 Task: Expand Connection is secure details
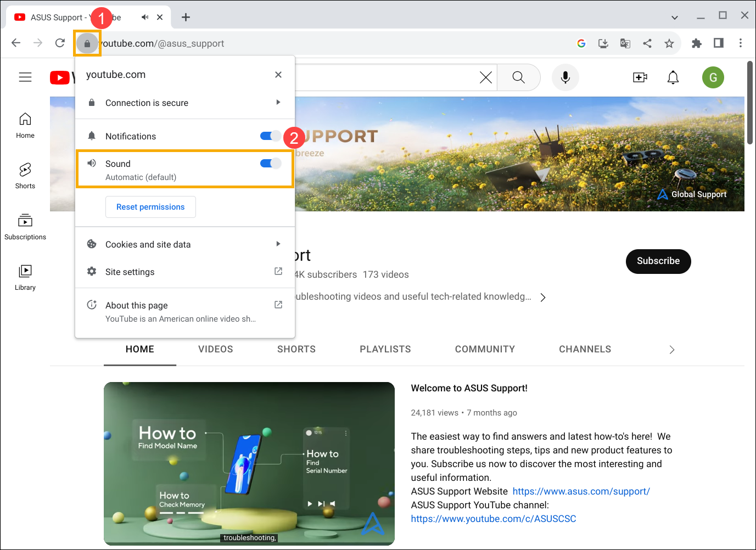click(x=185, y=103)
